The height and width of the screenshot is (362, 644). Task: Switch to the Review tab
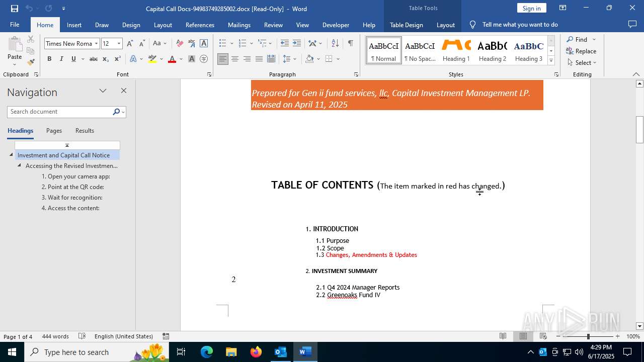click(x=273, y=25)
